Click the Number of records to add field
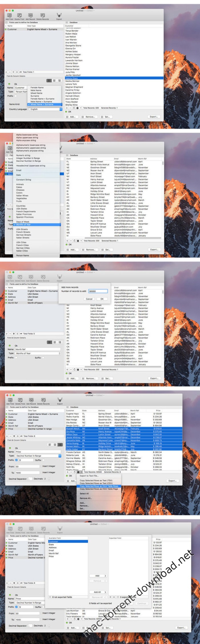This screenshot has height=644, width=200. [x=98, y=291]
